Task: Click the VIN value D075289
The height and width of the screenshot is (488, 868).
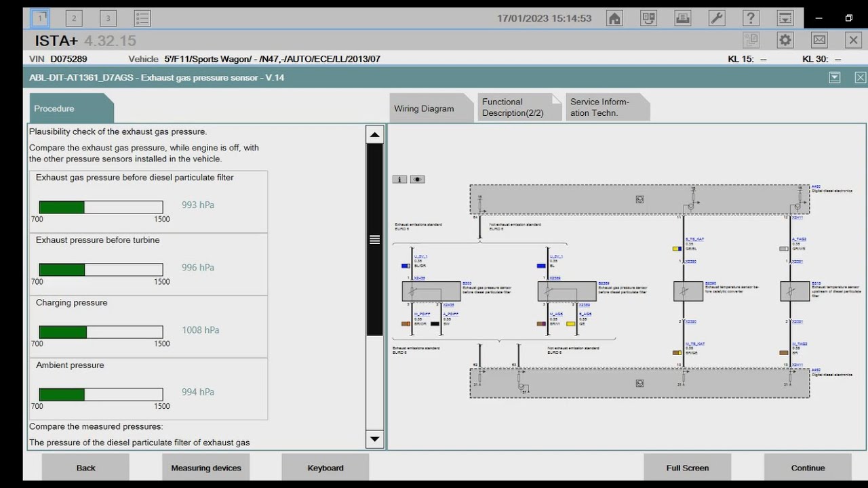Action: (x=68, y=59)
